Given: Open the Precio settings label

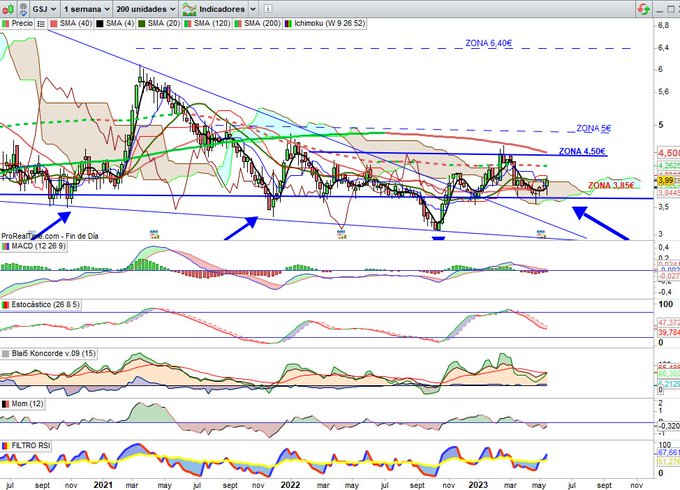Looking at the screenshot, I should (17, 23).
